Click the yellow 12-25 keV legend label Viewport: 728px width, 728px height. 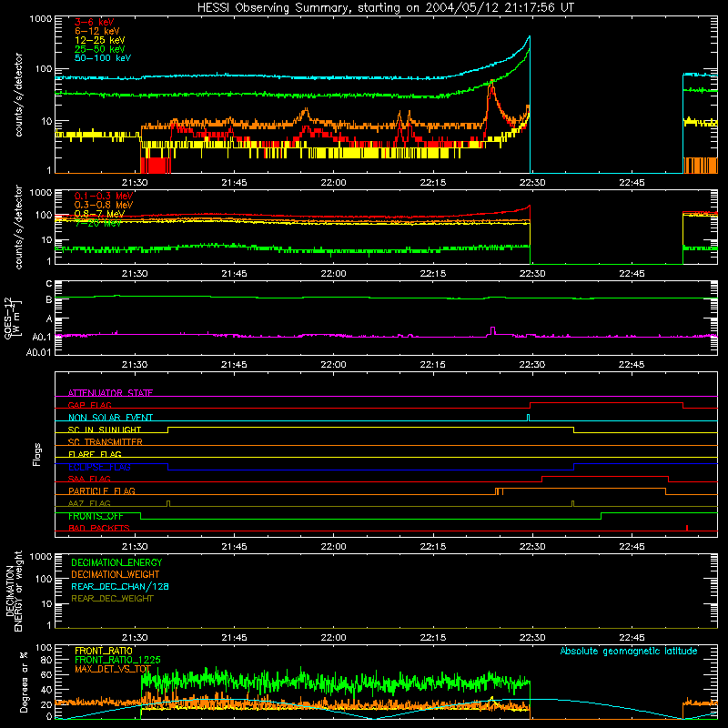(99, 40)
